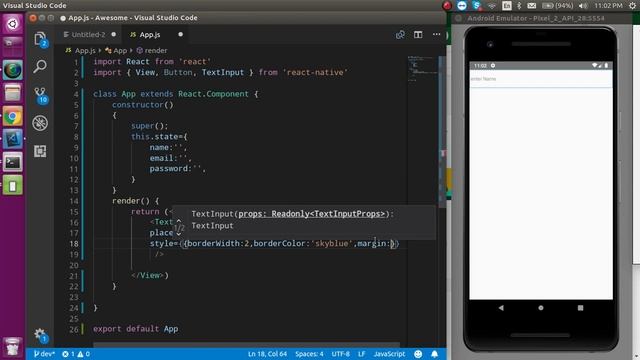Open the Files manager from the dock
The image size is (640, 360).
pyautogui.click(x=13, y=93)
